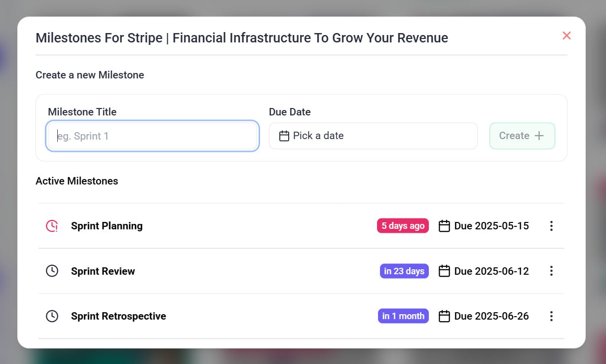Image resolution: width=606 pixels, height=364 pixels.
Task: Select the Sprint Retrospective milestone title
Action: pyautogui.click(x=118, y=316)
